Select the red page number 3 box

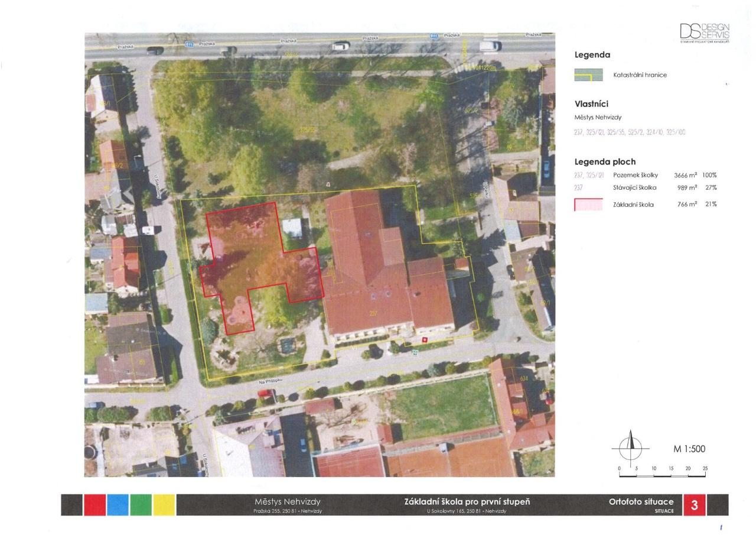pos(694,505)
